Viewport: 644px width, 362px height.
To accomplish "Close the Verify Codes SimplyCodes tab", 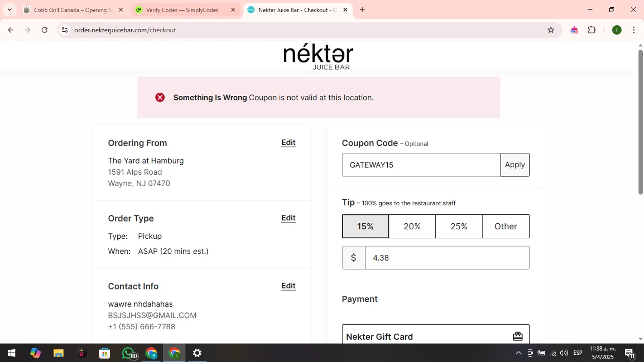I will tap(233, 10).
